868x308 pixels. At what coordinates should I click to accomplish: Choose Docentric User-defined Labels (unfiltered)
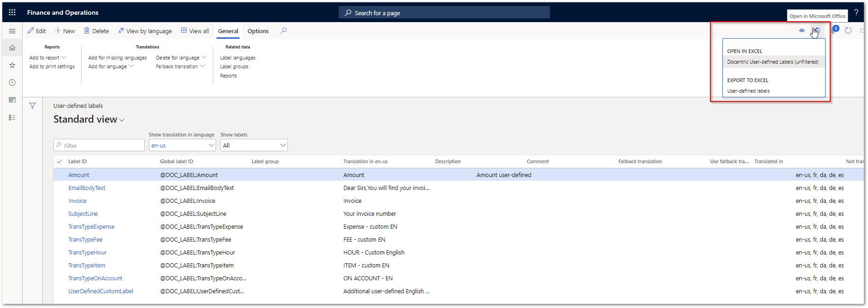click(773, 62)
